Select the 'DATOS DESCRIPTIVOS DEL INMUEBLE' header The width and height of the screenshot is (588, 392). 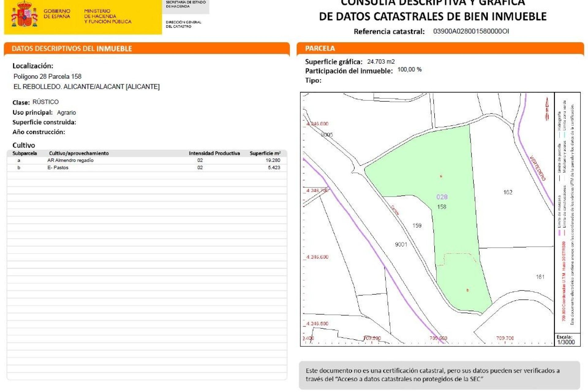72,49
